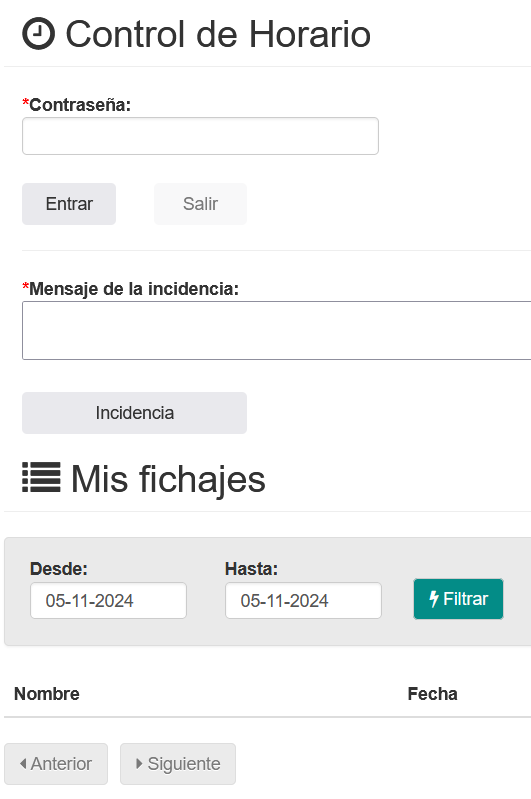The width and height of the screenshot is (531, 799).
Task: Sort by the Fecha column header
Action: coord(432,694)
